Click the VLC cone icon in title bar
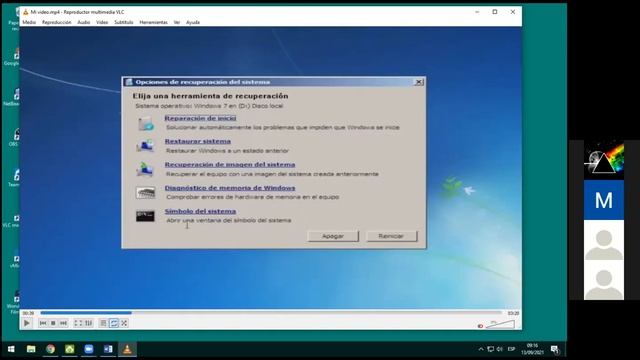640x360 pixels. click(x=25, y=12)
